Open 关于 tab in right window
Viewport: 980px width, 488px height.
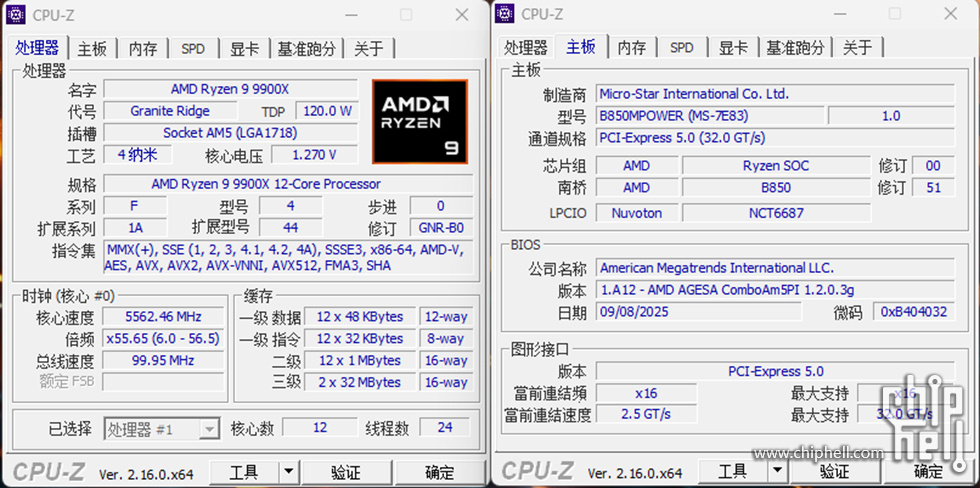click(x=858, y=47)
